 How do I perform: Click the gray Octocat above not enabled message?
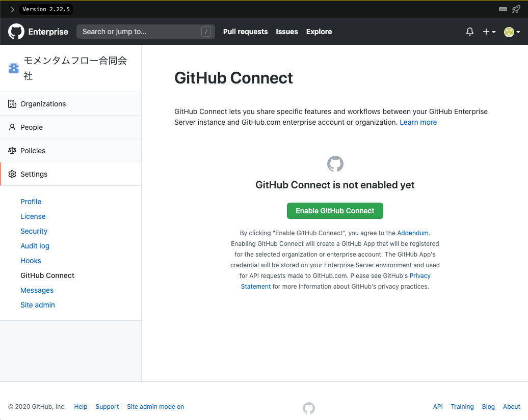coord(335,164)
